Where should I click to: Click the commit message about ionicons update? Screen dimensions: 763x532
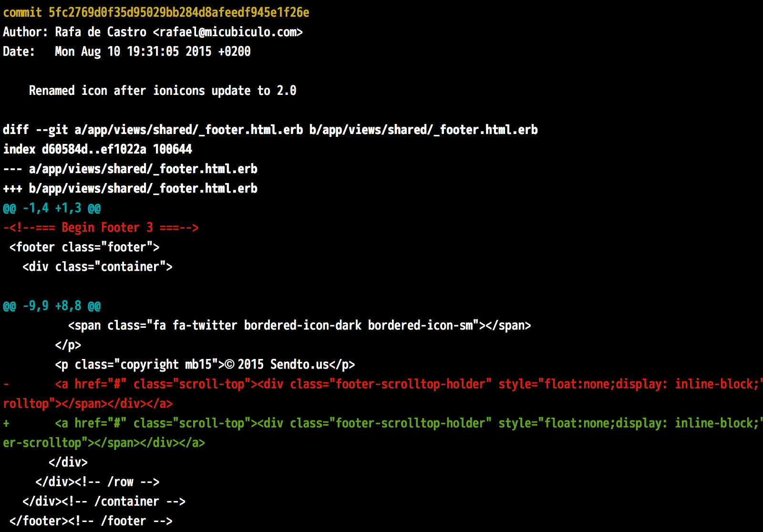pos(162,91)
